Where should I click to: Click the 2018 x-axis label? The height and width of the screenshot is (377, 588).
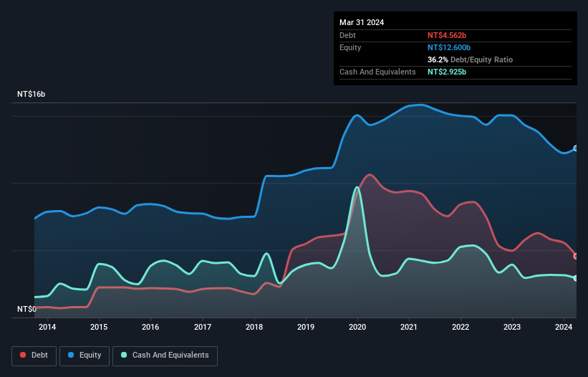click(254, 327)
